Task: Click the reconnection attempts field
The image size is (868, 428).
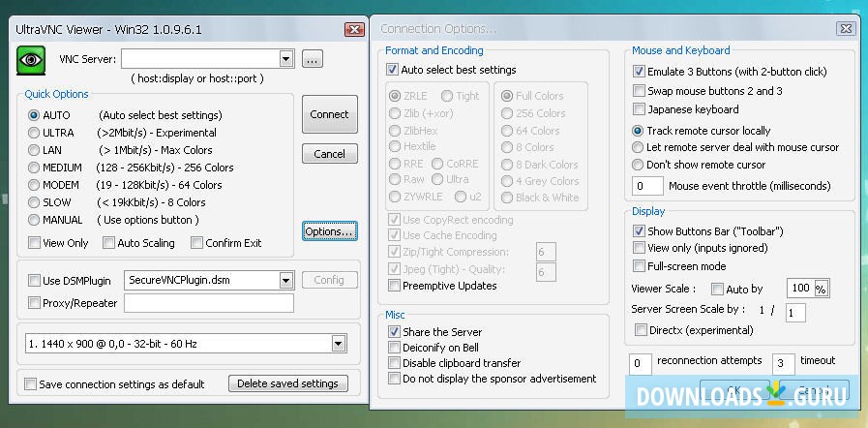Action: [x=640, y=364]
